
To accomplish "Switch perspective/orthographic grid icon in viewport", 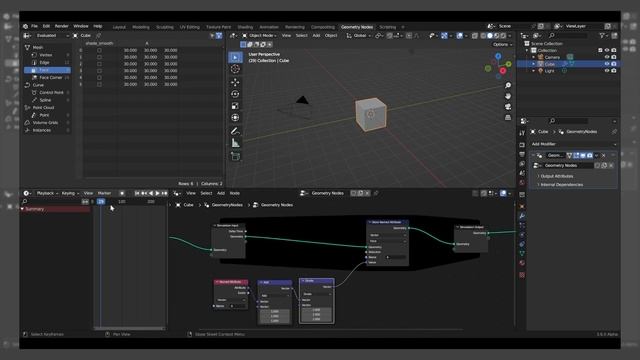I will [x=508, y=118].
